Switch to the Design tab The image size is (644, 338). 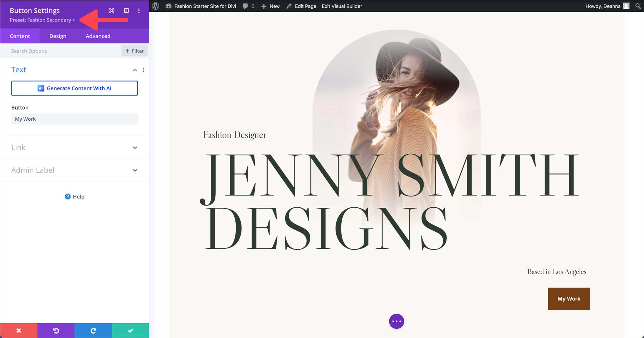[58, 36]
